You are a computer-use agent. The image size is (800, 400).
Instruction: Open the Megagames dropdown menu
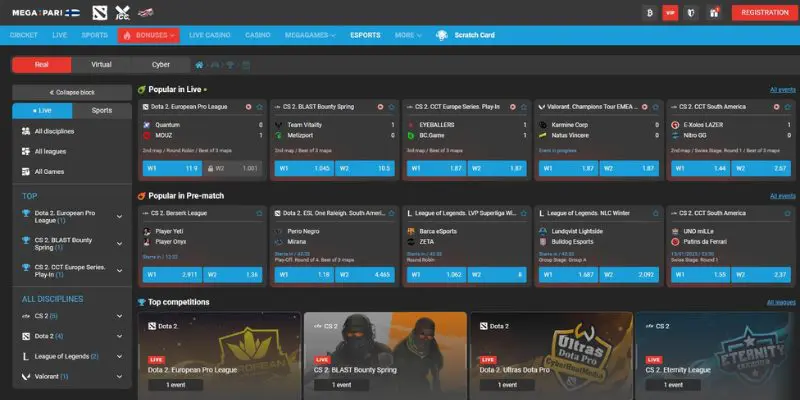310,35
